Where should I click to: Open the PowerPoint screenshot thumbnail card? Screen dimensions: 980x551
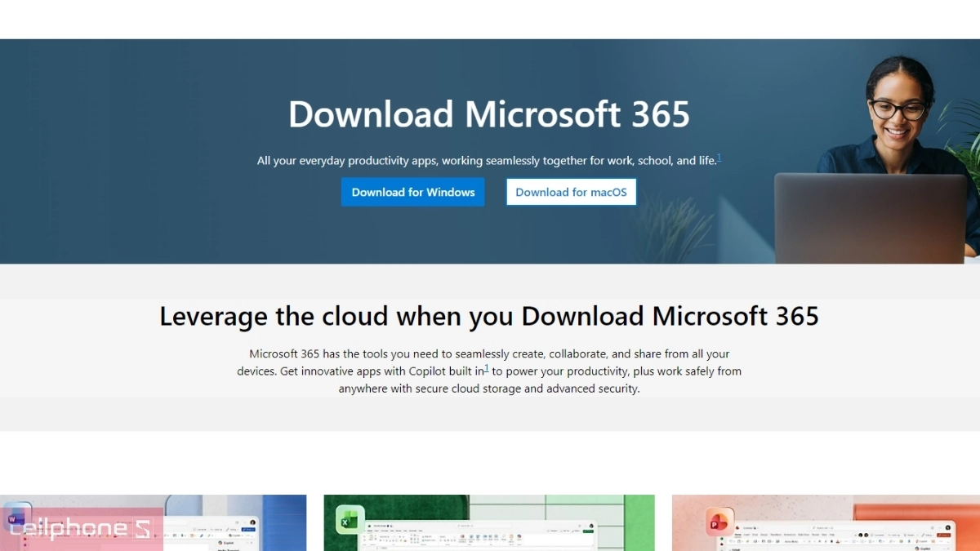click(826, 522)
